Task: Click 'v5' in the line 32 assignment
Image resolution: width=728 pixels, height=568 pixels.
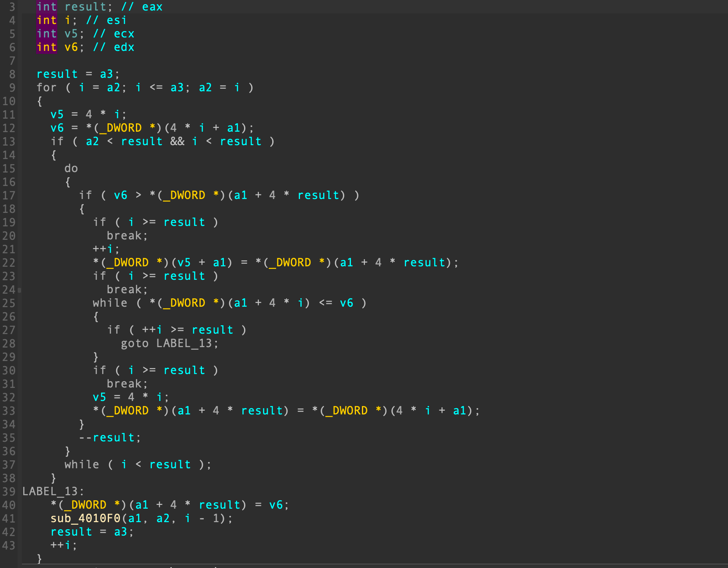Action: 100,397
